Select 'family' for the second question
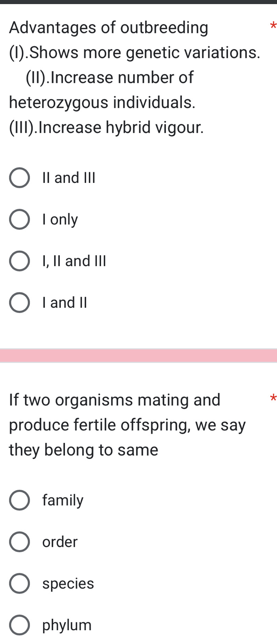 tap(19, 500)
